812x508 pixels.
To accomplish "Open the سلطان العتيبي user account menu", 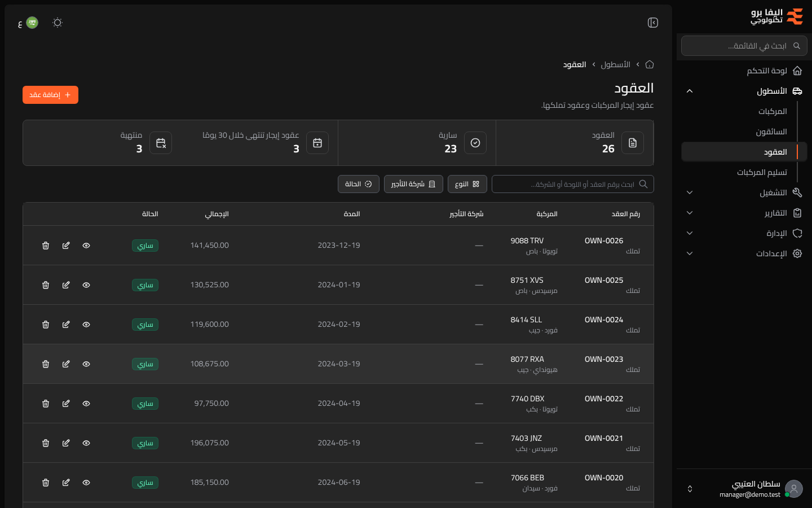I will [x=744, y=489].
